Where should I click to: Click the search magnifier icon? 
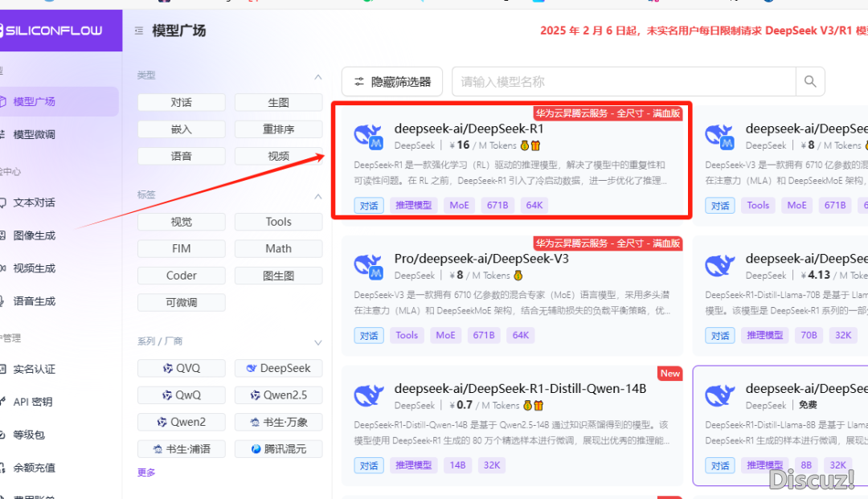pyautogui.click(x=810, y=82)
